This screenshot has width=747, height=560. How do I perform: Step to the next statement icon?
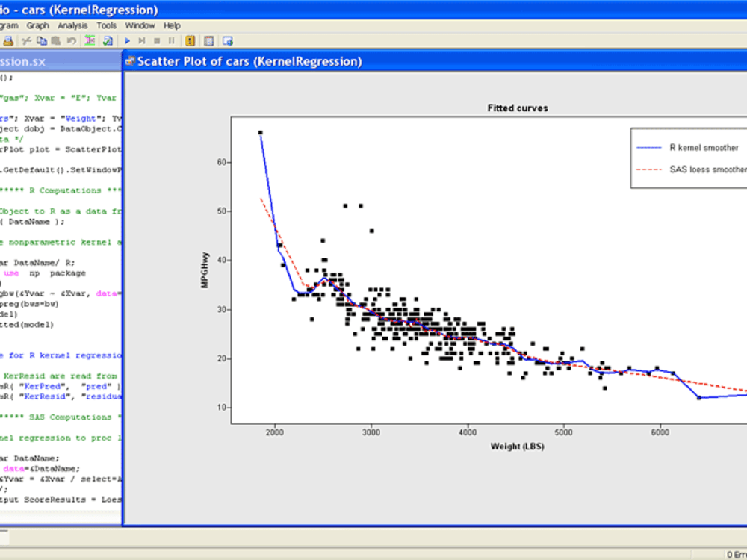click(x=141, y=40)
